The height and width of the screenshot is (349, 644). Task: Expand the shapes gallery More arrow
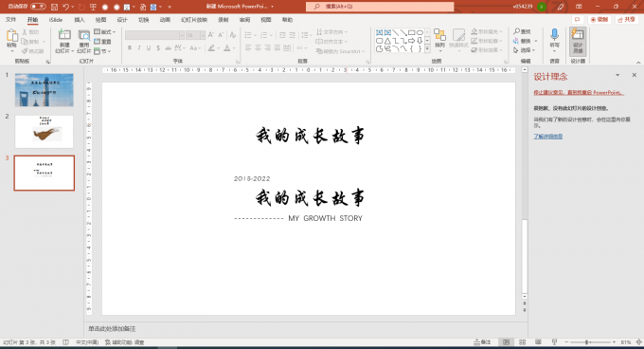coord(427,48)
